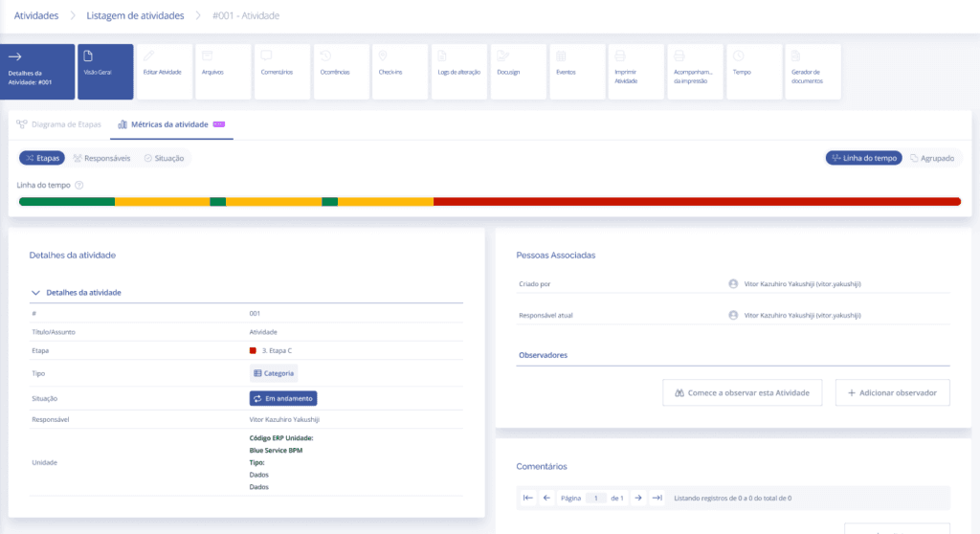This screenshot has width=980, height=534.
Task: Click page number input field
Action: coord(595,498)
